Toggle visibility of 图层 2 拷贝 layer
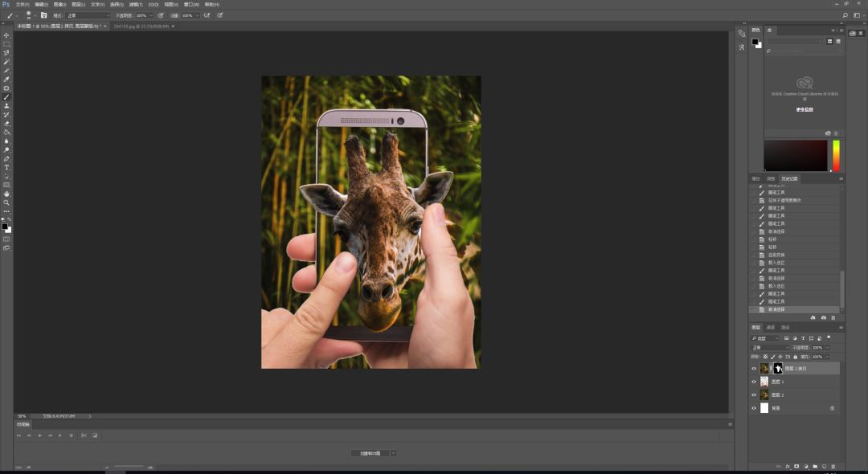Viewport: 868px width, 474px height. [753, 369]
